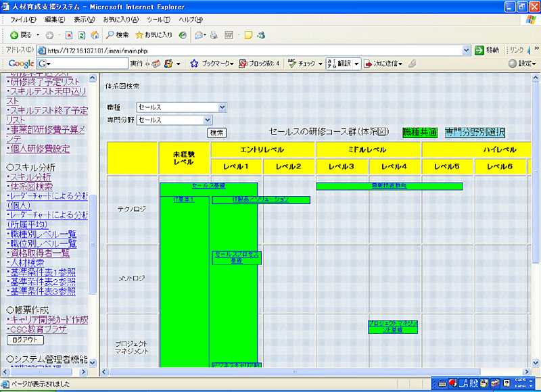The width and height of the screenshot is (541, 392).
Task: Open the お気に入り(A) menu
Action: tap(121, 20)
